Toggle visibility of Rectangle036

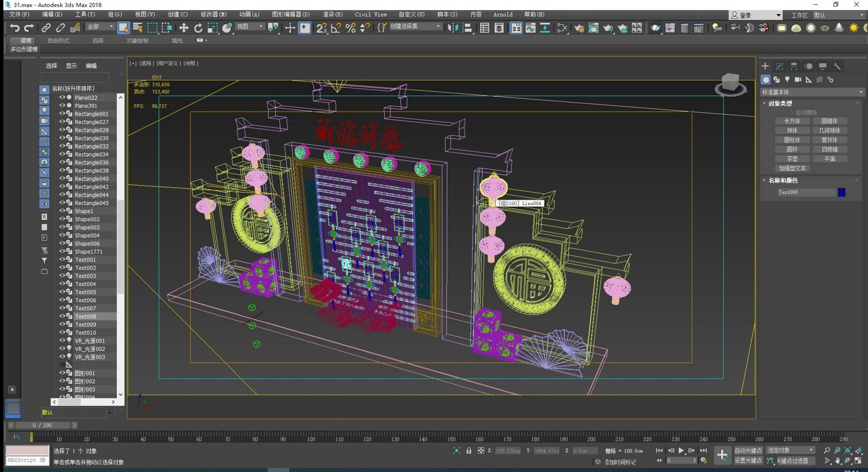tap(62, 162)
